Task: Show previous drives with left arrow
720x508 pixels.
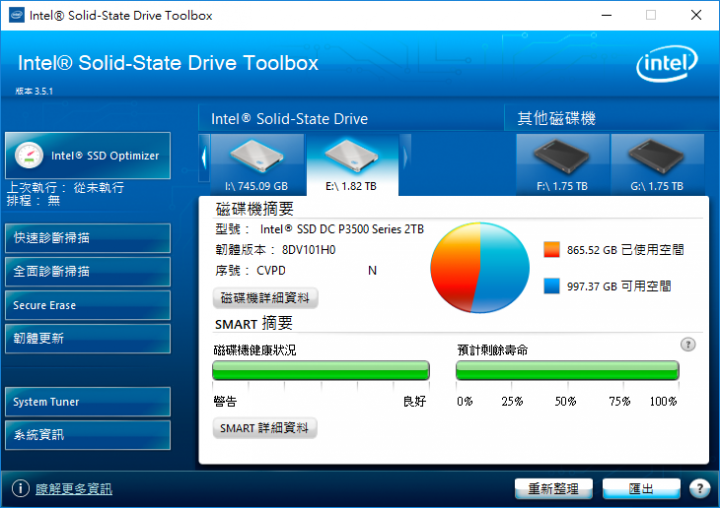Action: [x=204, y=158]
